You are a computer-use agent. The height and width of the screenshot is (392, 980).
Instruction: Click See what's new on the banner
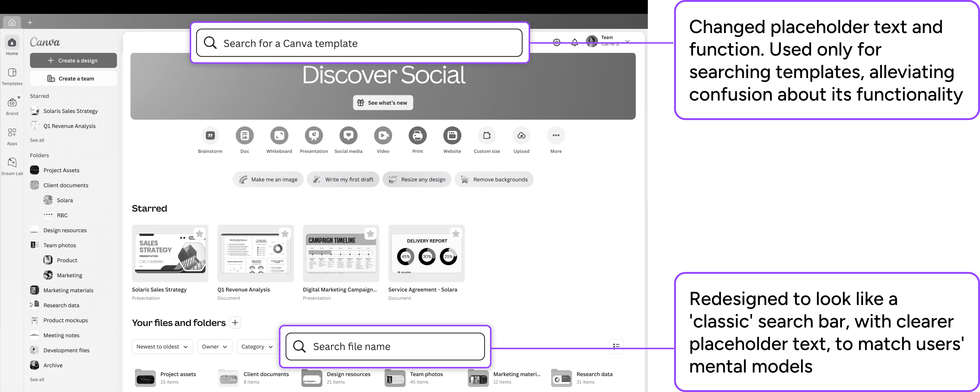pyautogui.click(x=383, y=103)
